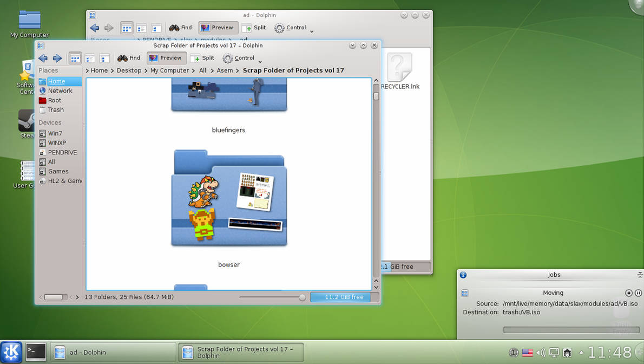This screenshot has width=644, height=364.
Task: Open the WINXP device
Action: 60,142
